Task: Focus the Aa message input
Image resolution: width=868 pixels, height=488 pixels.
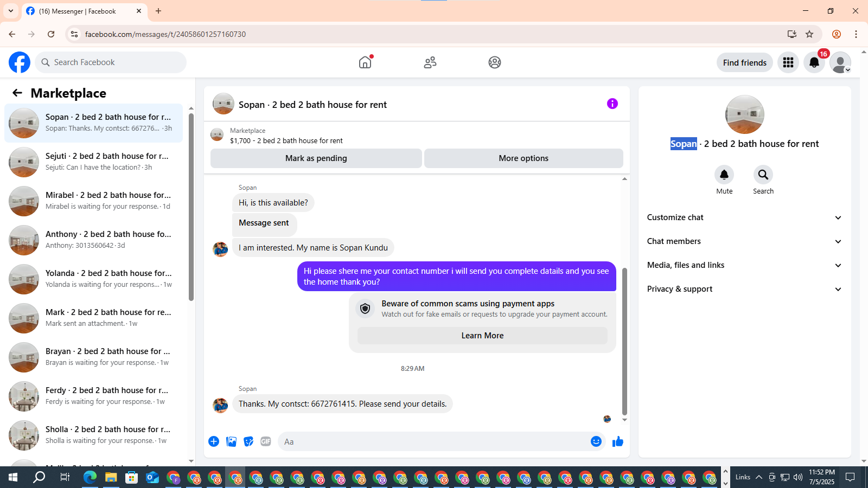Action: coord(434,441)
